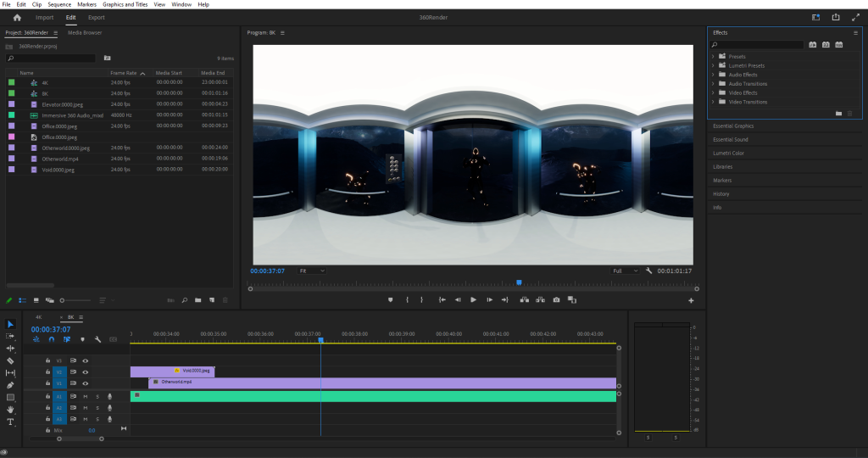Pick the Hand tool
The image size is (868, 458).
11,410
